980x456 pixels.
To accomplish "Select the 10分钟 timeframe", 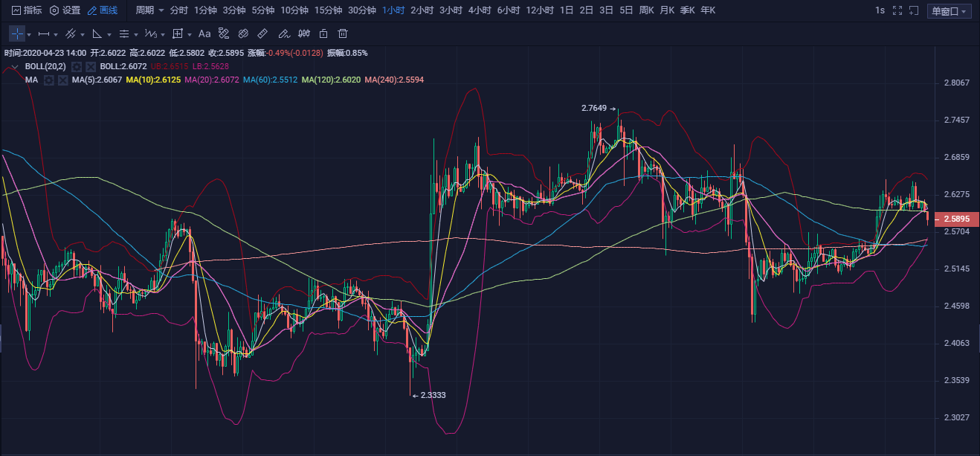I will pyautogui.click(x=294, y=10).
